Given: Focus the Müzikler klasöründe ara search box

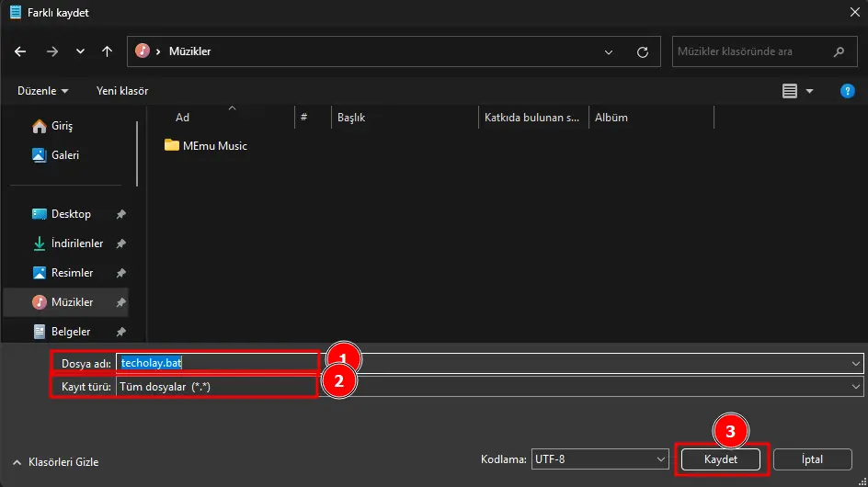Looking at the screenshot, I should tap(764, 51).
